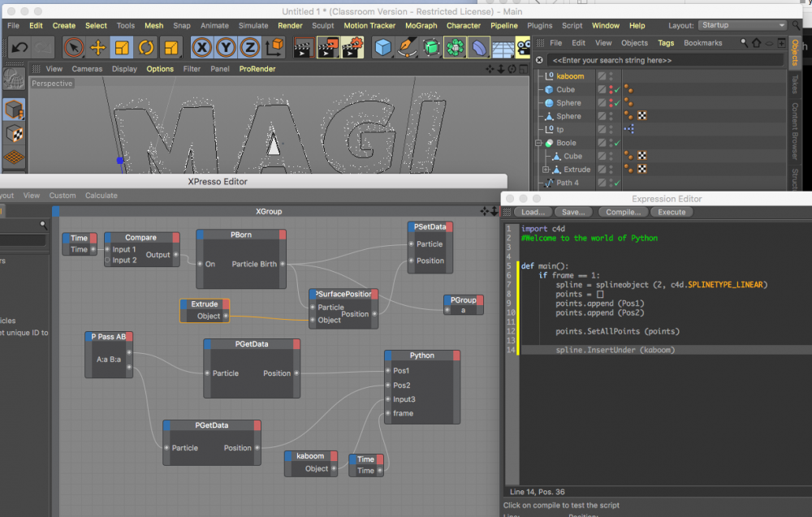Select the Move tool in toolbar

pos(97,47)
